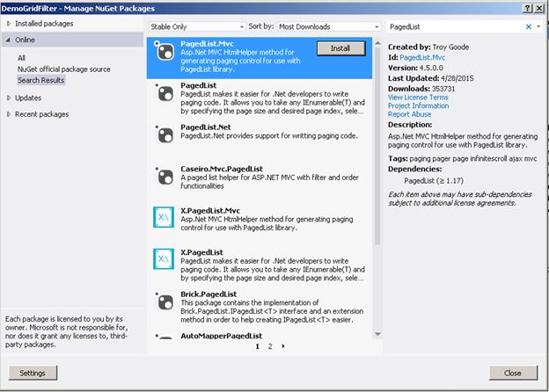
Task: Select Search Results in the tree
Action: click(41, 81)
